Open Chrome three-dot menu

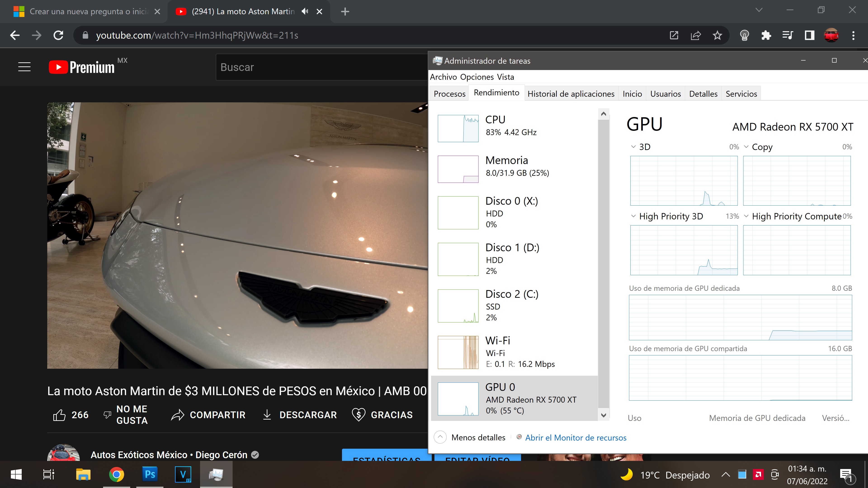853,35
